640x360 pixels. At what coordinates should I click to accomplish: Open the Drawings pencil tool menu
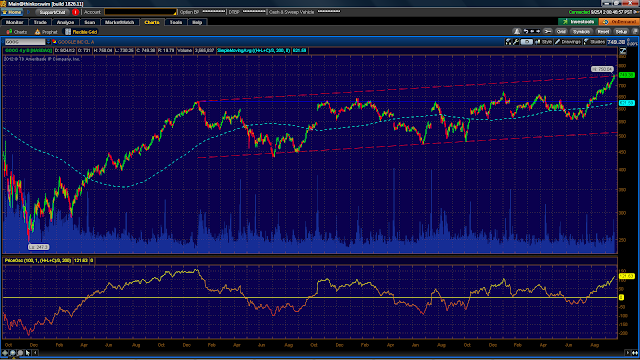pyautogui.click(x=568, y=42)
